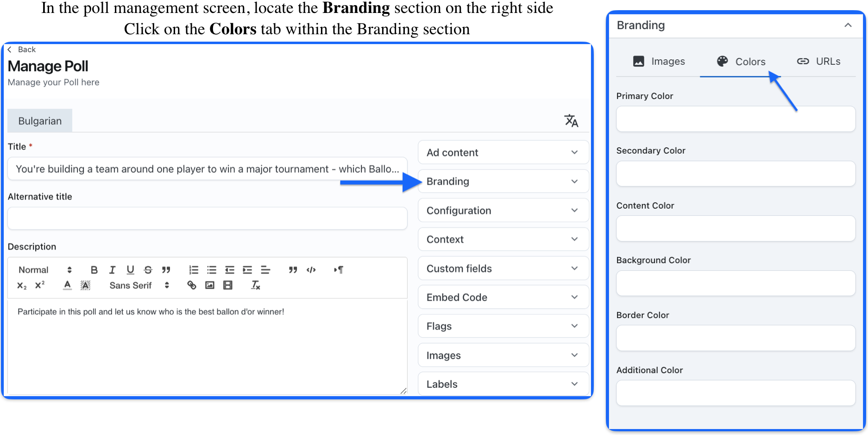Toggle strikethrough text formatting
868x435 pixels.
pyautogui.click(x=148, y=270)
